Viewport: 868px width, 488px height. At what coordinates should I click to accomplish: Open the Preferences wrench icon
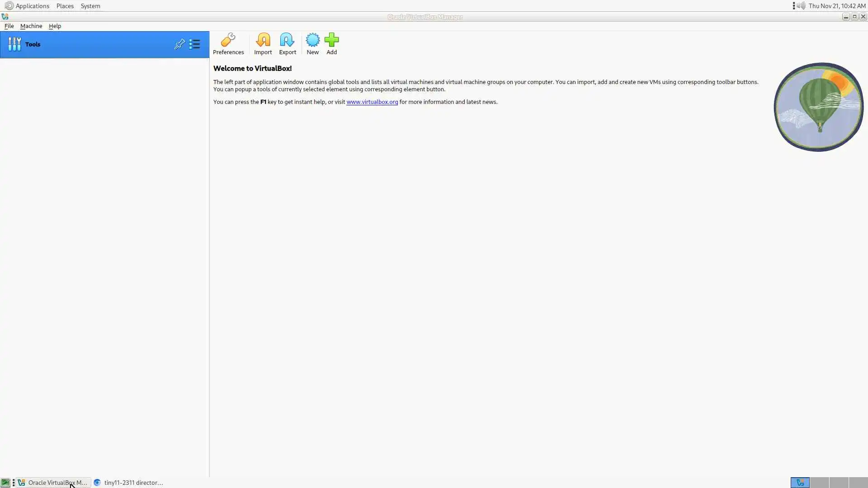228,43
